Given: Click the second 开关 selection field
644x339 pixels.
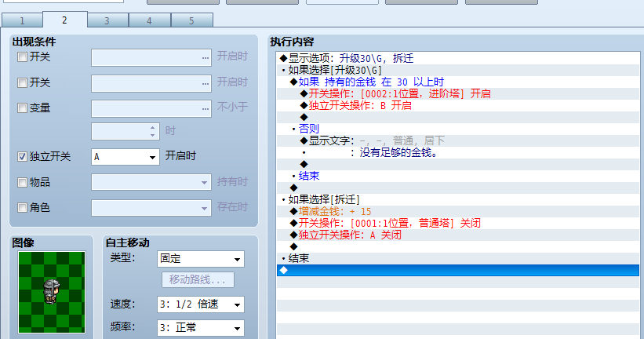Looking at the screenshot, I should click(x=151, y=83).
